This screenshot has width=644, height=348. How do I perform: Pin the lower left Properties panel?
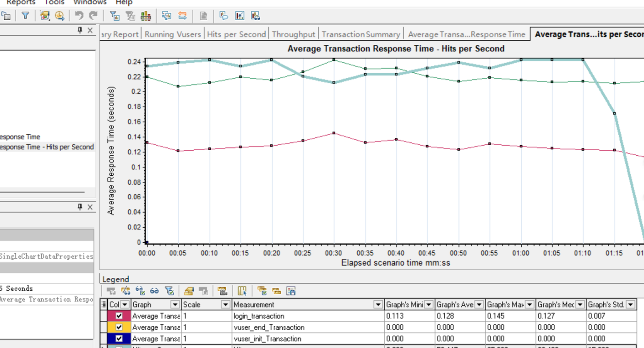[80, 207]
